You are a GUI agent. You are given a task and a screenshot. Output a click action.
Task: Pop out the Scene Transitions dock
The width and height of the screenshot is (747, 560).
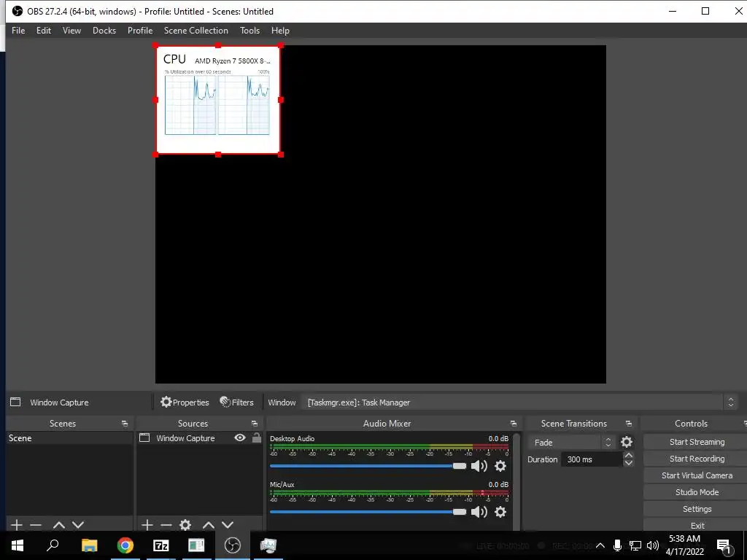click(x=628, y=424)
